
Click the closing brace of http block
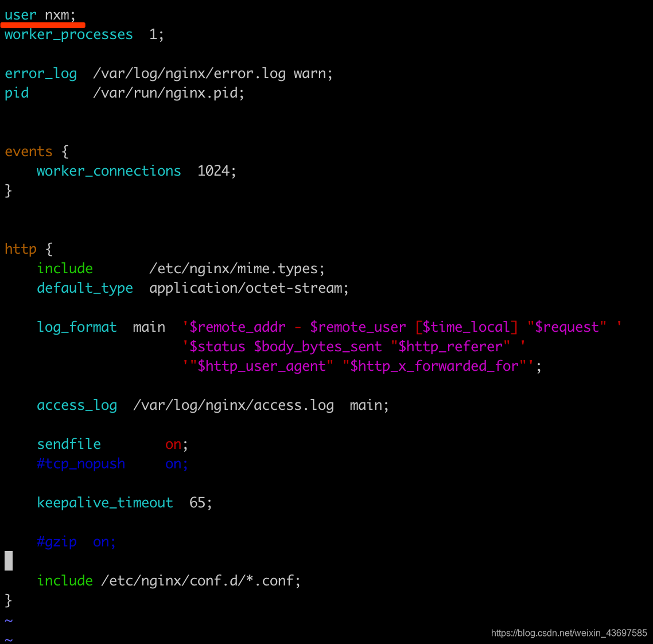(x=9, y=601)
